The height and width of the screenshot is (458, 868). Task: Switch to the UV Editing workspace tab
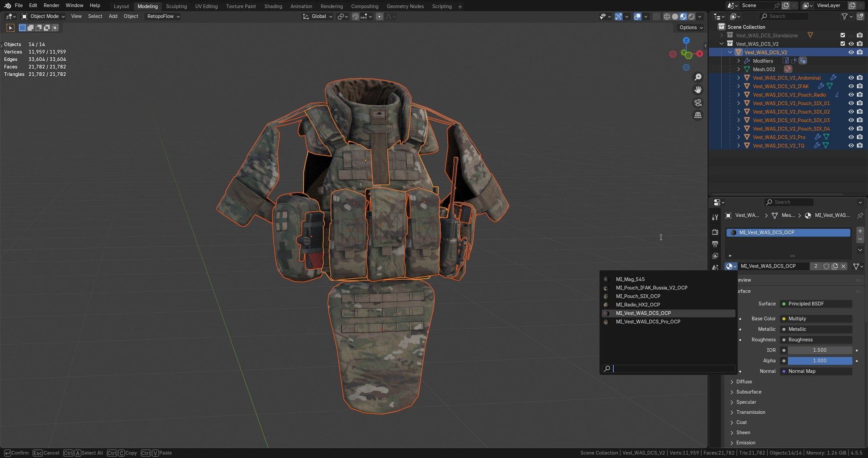tap(206, 6)
